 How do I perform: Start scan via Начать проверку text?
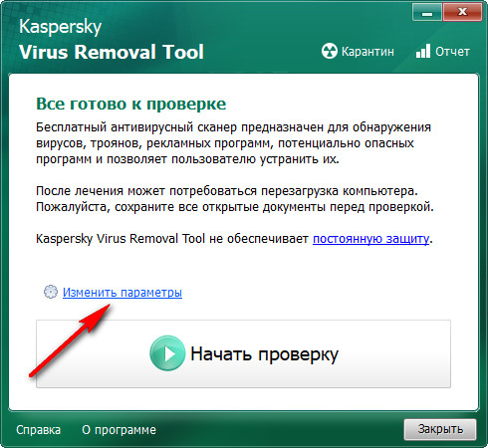pos(264,354)
